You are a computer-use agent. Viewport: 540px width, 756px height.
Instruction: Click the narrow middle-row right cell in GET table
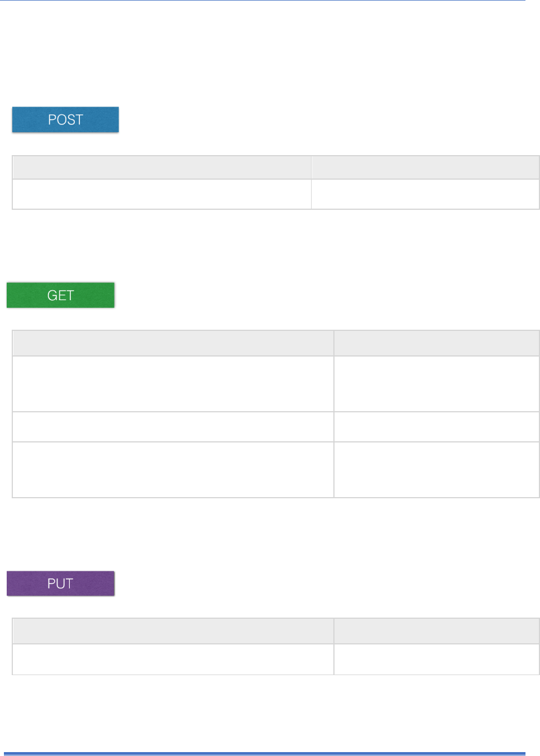coord(436,427)
